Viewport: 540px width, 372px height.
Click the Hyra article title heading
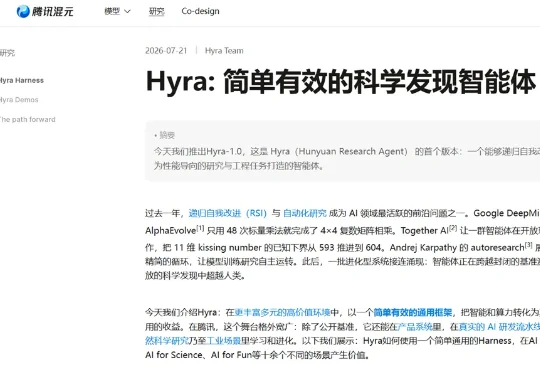tap(341, 82)
